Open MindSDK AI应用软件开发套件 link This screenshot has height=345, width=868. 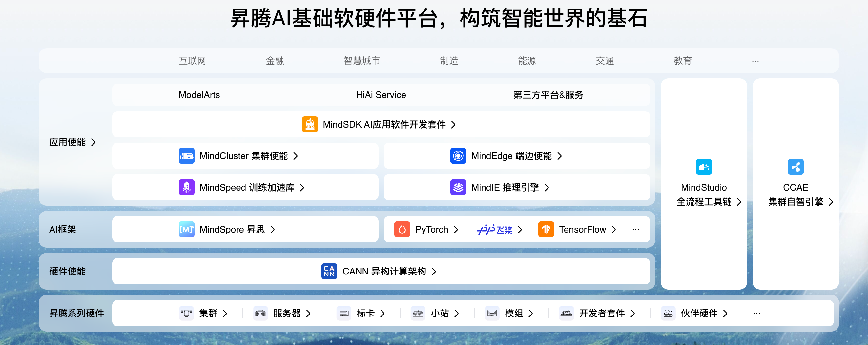pyautogui.click(x=384, y=125)
